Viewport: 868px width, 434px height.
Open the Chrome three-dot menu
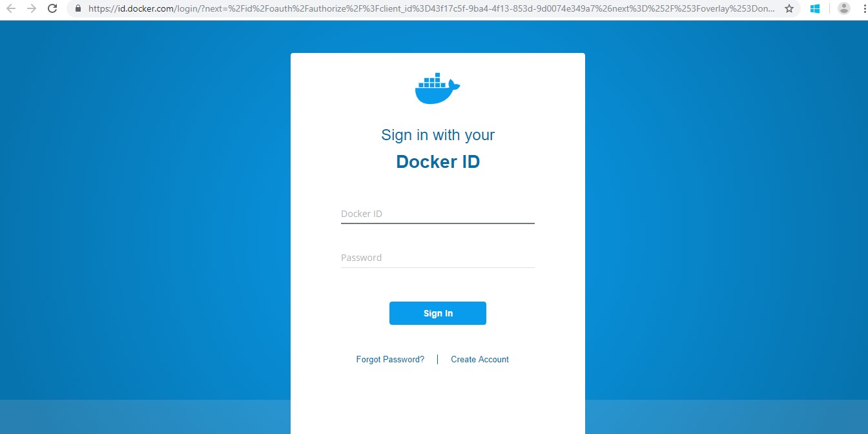(863, 8)
